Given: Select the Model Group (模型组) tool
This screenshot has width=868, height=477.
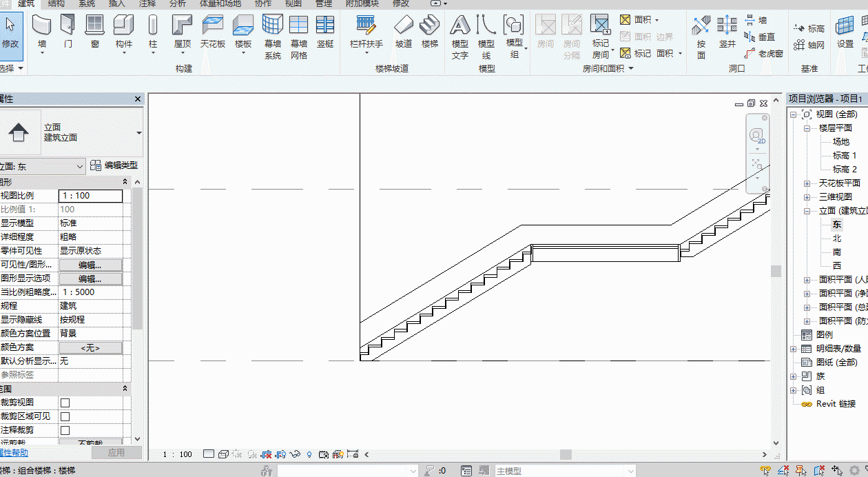Looking at the screenshot, I should [x=514, y=37].
